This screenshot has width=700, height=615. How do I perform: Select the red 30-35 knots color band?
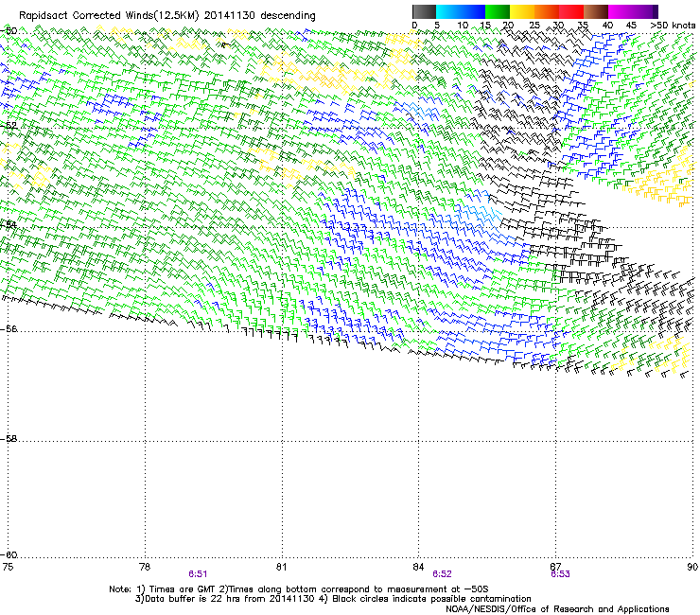point(571,11)
